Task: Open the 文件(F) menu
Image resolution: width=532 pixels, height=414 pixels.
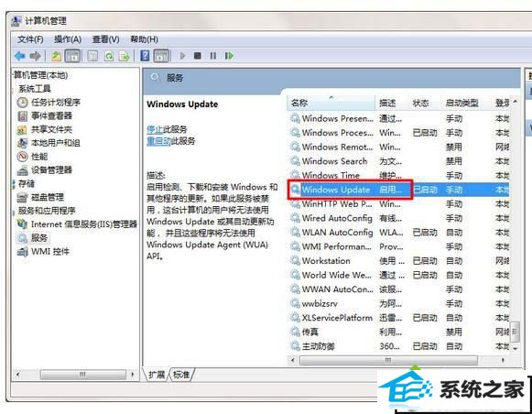Action: (x=30, y=39)
